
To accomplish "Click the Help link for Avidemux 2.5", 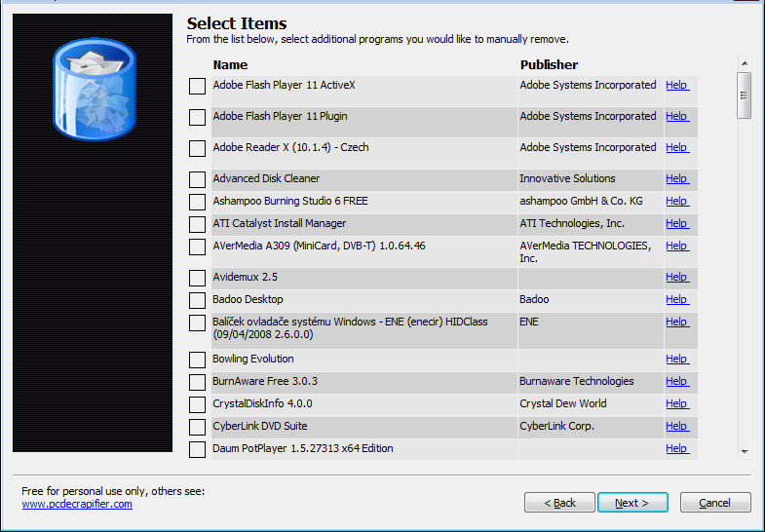I will click(x=677, y=278).
